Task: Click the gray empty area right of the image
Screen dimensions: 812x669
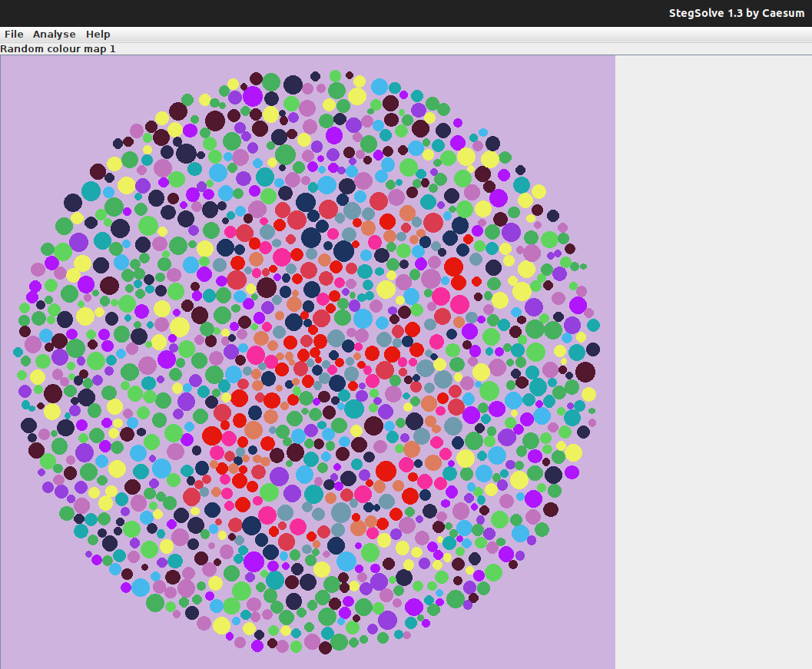Action: 714,307
